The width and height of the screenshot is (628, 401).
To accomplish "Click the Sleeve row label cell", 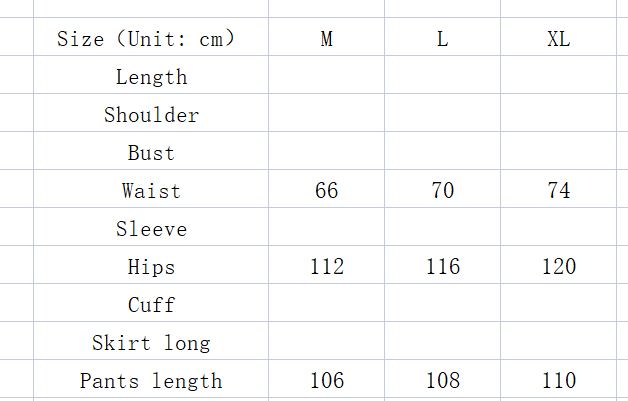I will [151, 229].
